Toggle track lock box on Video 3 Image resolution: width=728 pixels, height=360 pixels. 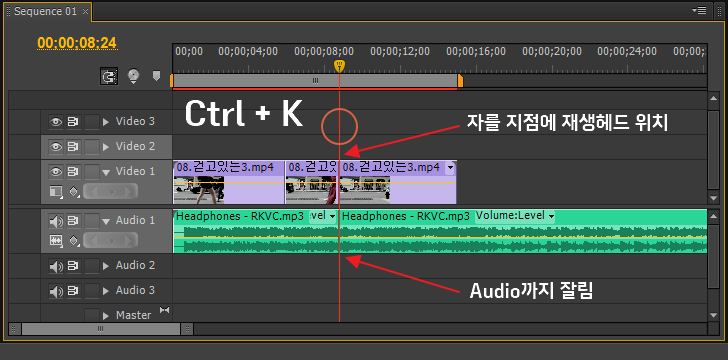(91, 122)
